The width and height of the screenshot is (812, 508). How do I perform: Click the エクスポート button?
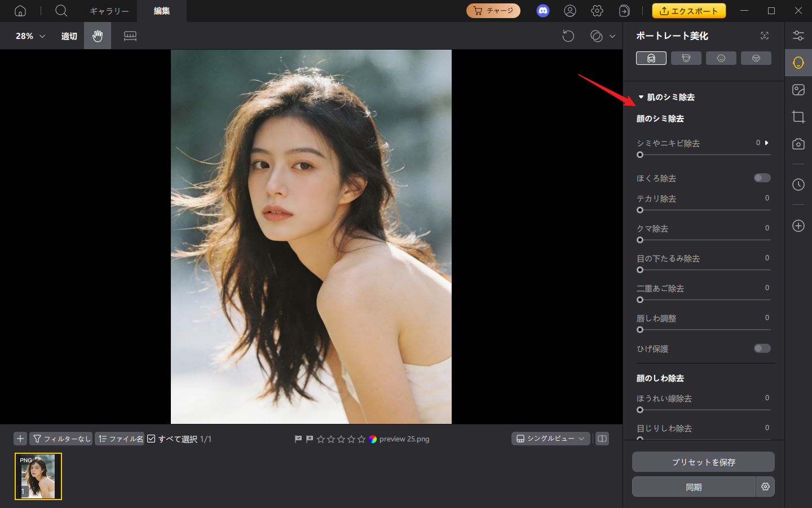[x=689, y=10]
